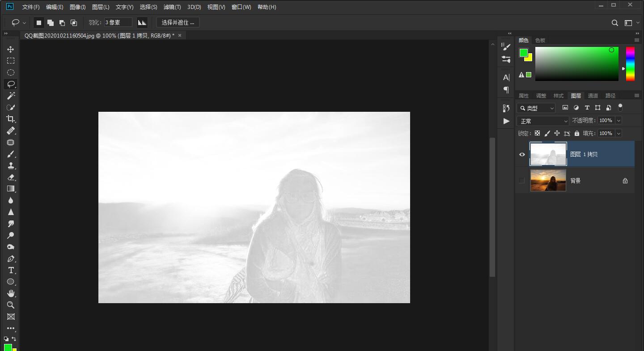The width and height of the screenshot is (644, 351).
Task: Open the 填充 fill dropdown arrow
Action: [x=619, y=133]
